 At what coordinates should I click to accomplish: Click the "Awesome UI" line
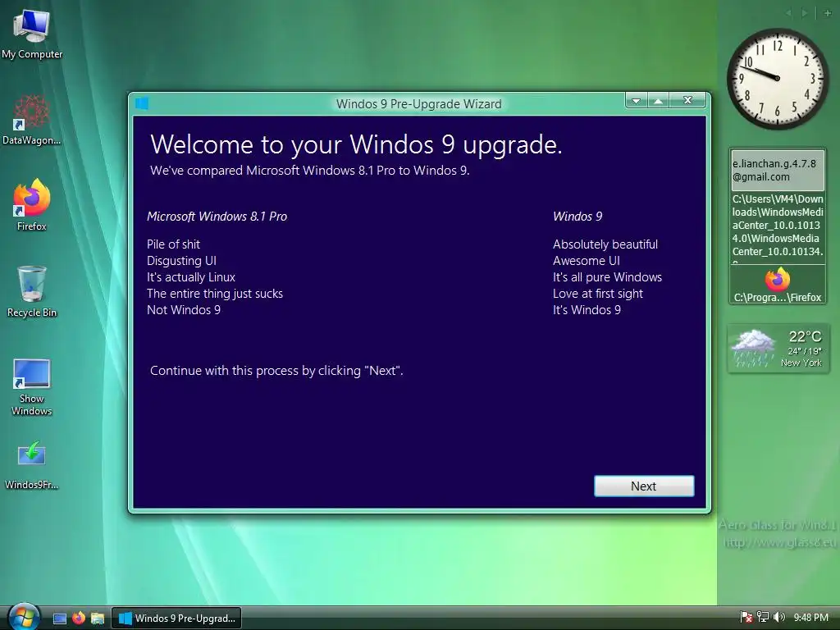(x=587, y=261)
